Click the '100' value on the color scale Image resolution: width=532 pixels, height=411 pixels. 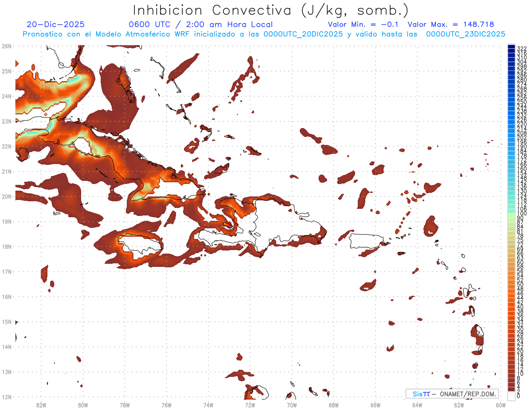coord(522,214)
